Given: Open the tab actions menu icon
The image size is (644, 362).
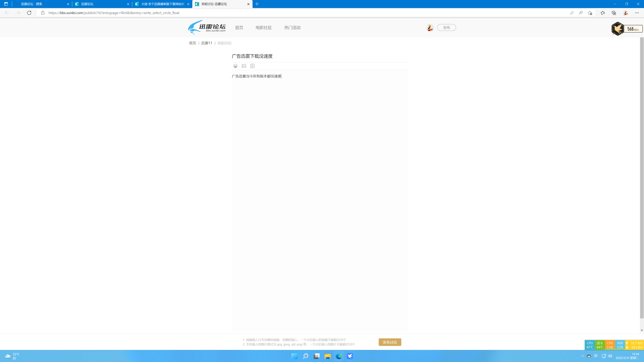Looking at the screenshot, I should [x=6, y=4].
